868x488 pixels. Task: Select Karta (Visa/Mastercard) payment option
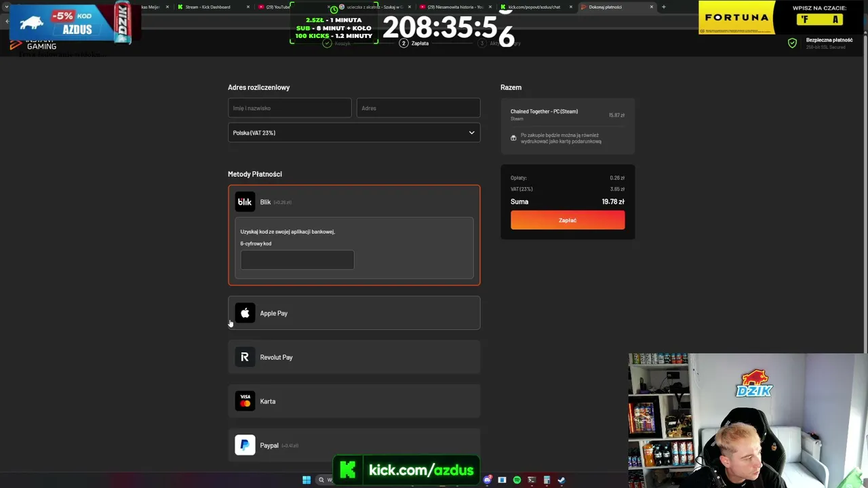[354, 401]
